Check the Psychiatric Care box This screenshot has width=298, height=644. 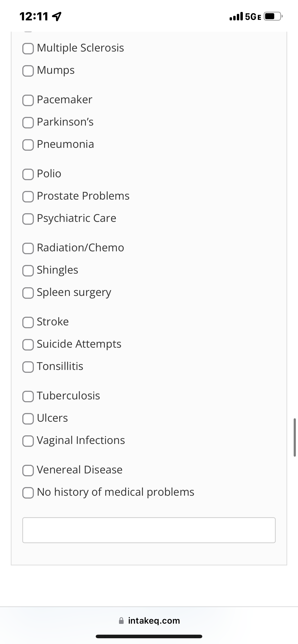point(28,219)
